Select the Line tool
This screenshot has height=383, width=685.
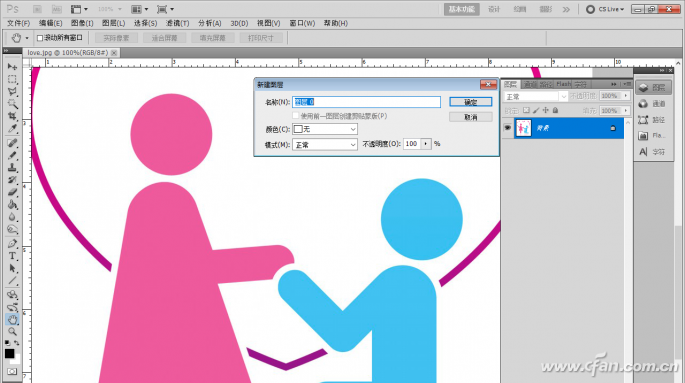pos(12,280)
